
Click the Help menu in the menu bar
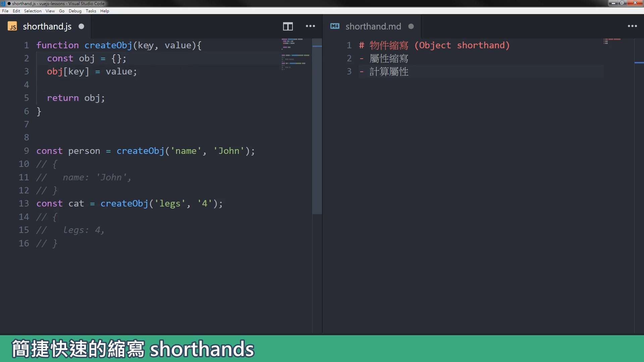(x=105, y=11)
